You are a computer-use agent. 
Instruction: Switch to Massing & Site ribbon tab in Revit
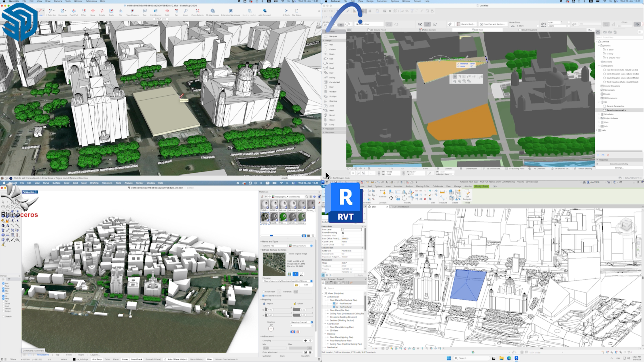[x=422, y=186]
